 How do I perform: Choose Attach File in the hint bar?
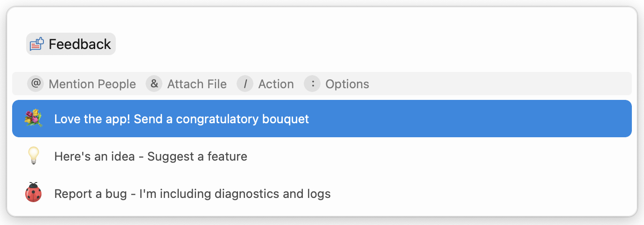pyautogui.click(x=197, y=84)
